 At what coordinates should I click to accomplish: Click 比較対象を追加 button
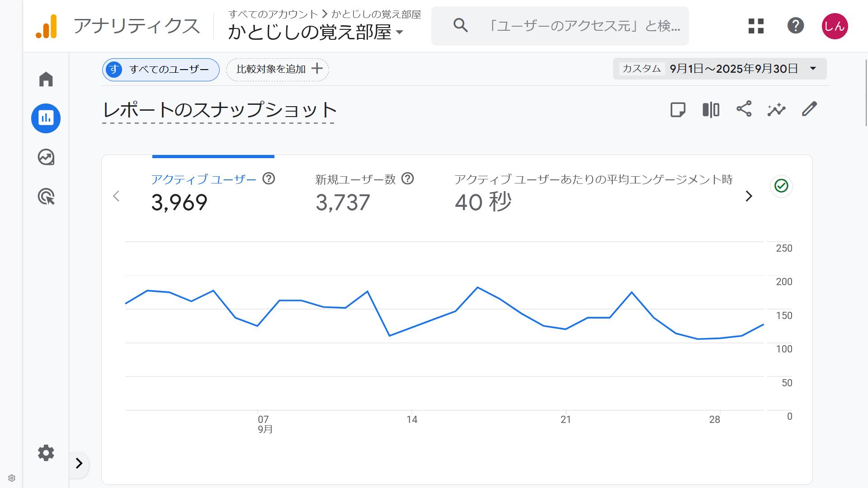278,69
